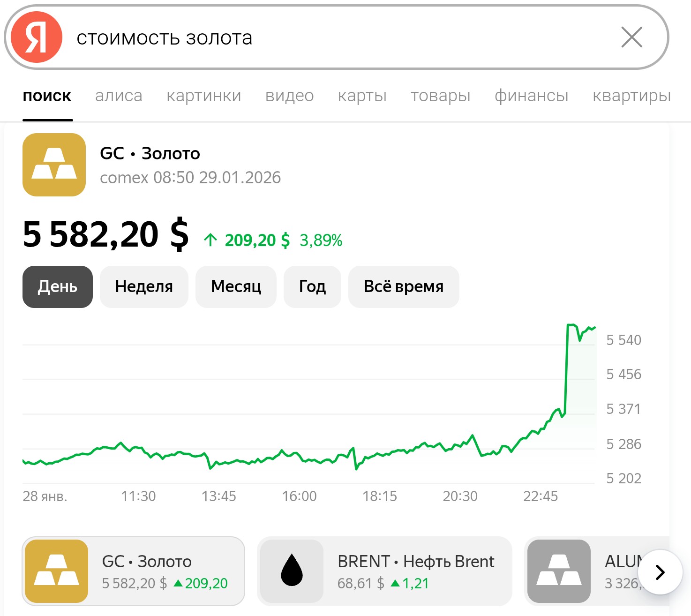The image size is (691, 616).
Task: Open the карты tab
Action: pos(362,96)
